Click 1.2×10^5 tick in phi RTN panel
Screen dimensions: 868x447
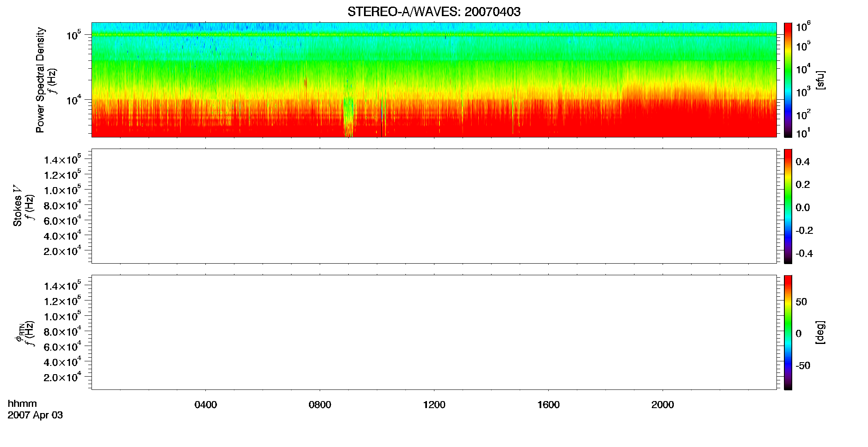pyautogui.click(x=63, y=301)
